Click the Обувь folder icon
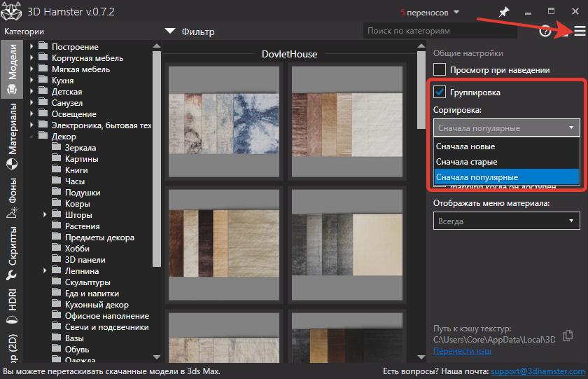Viewport: 588px width, 379px height. click(x=56, y=349)
